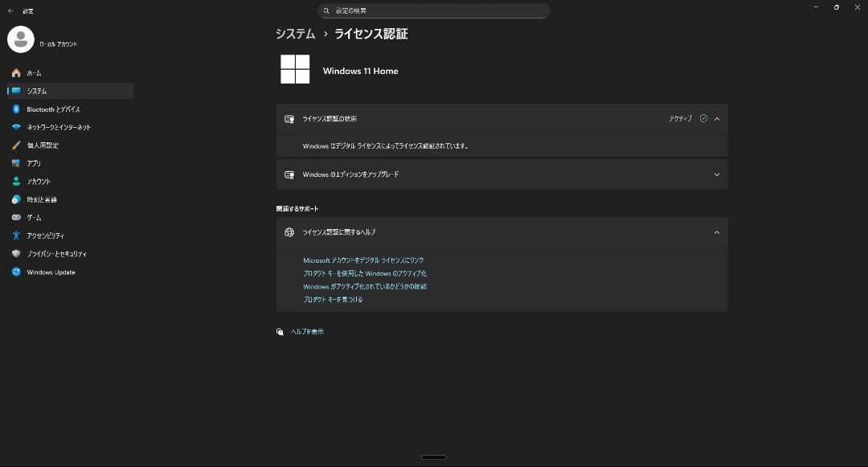Click the search magnifier icon
868x467 pixels.
pyautogui.click(x=326, y=10)
